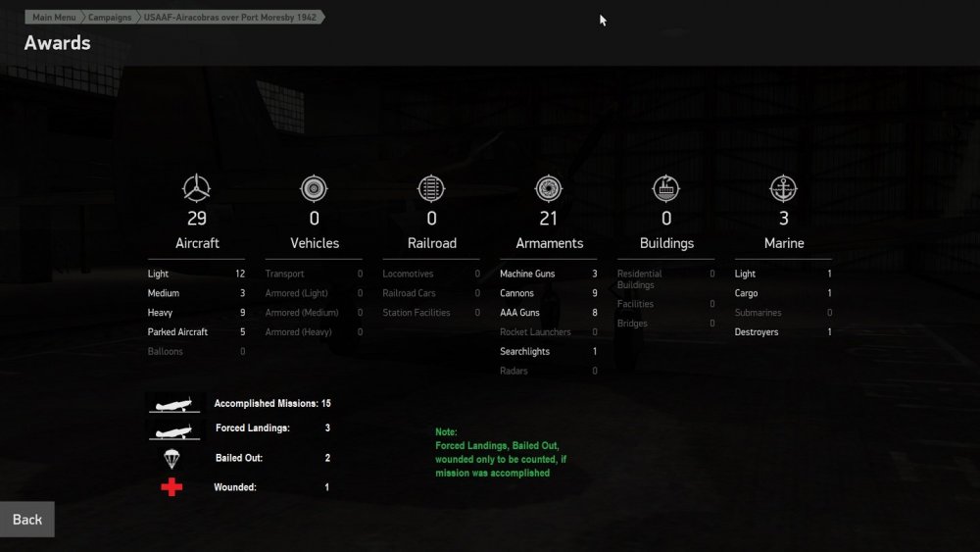Select the Residential Buildings row

click(x=666, y=278)
